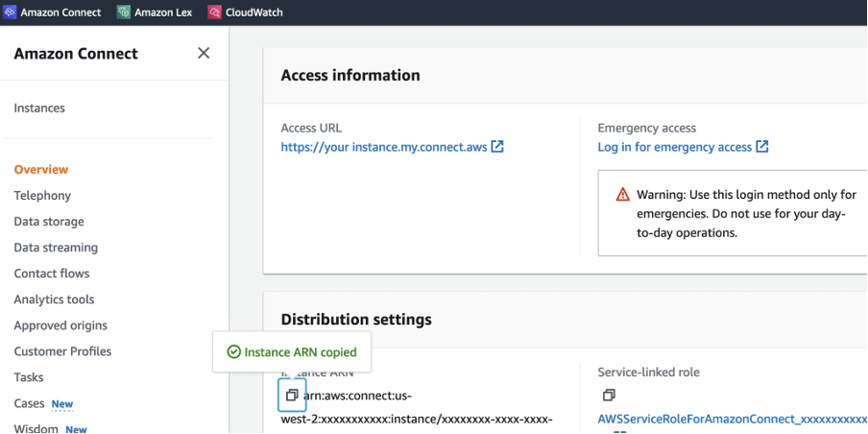Screen dimensions: 868x434
Task: Open Contact flows section
Action: pos(52,274)
